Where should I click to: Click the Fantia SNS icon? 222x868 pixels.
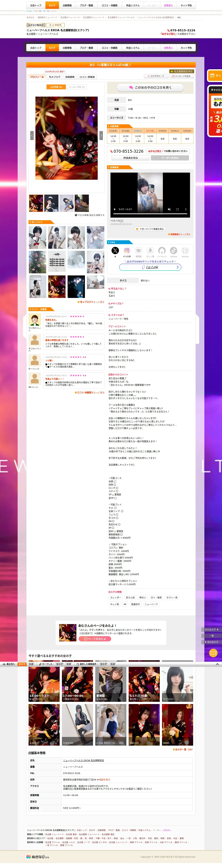coord(185,250)
